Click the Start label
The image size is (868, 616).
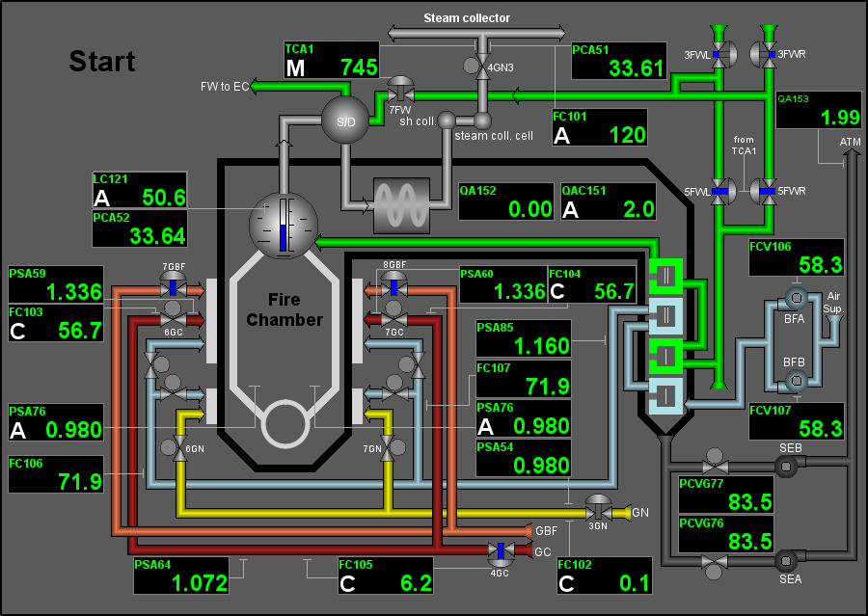[x=102, y=62]
